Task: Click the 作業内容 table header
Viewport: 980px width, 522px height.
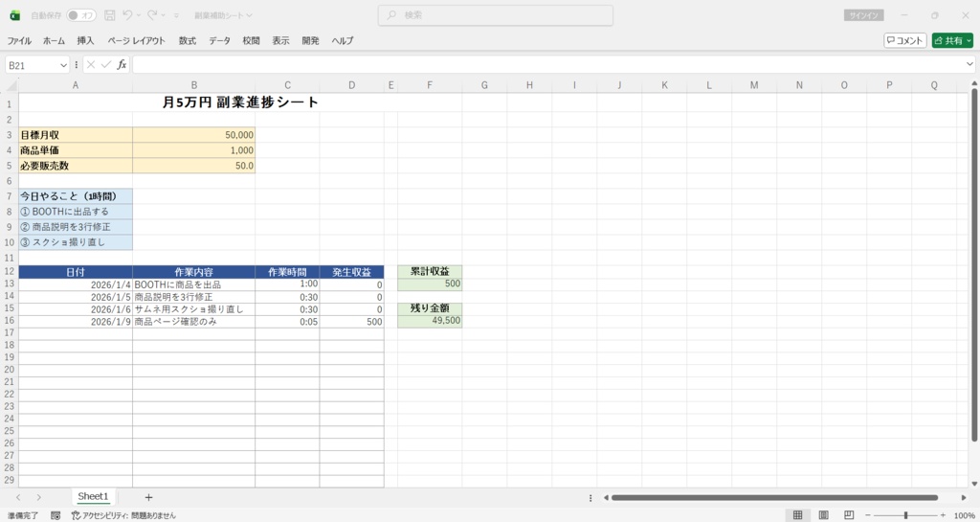Action: click(193, 272)
